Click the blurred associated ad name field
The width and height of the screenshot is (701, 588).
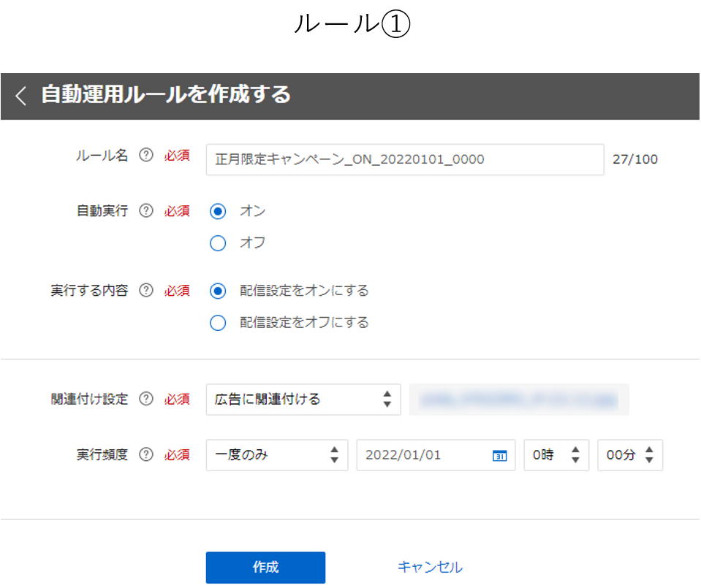[519, 400]
